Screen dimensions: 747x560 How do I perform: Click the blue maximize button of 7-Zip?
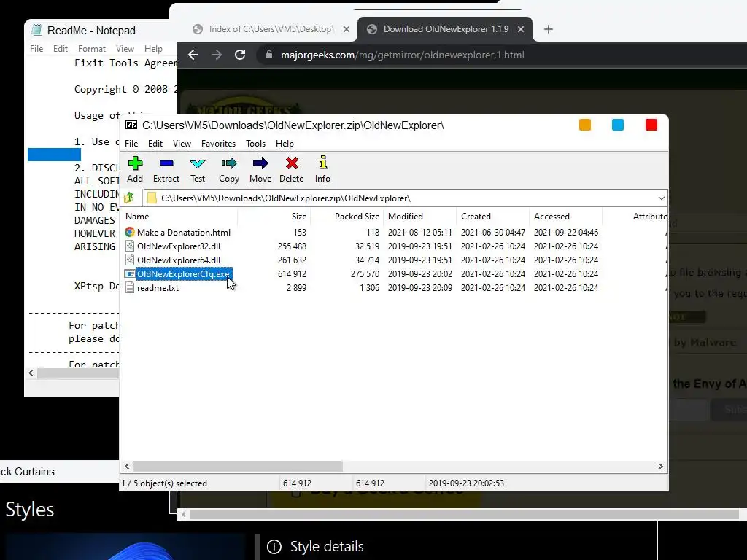coord(618,125)
